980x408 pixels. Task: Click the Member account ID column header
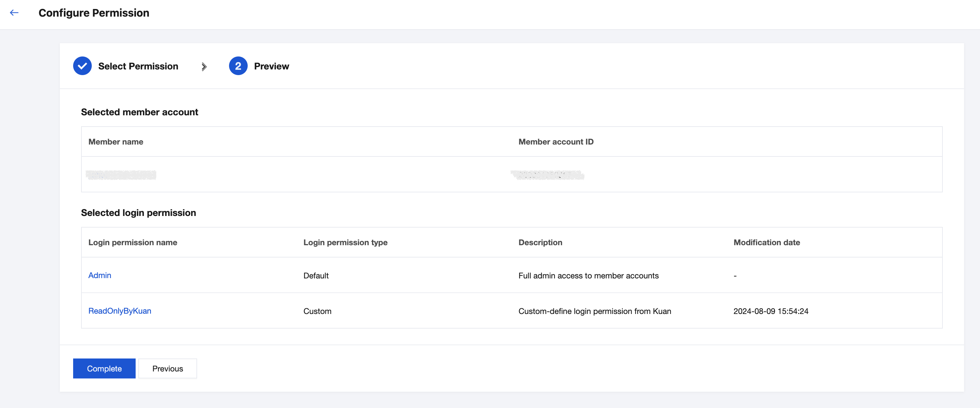(x=556, y=142)
